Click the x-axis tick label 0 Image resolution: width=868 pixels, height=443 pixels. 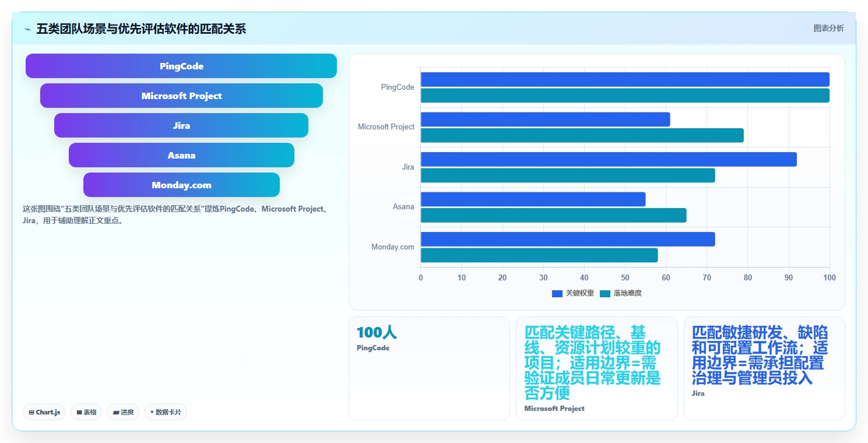[421, 277]
